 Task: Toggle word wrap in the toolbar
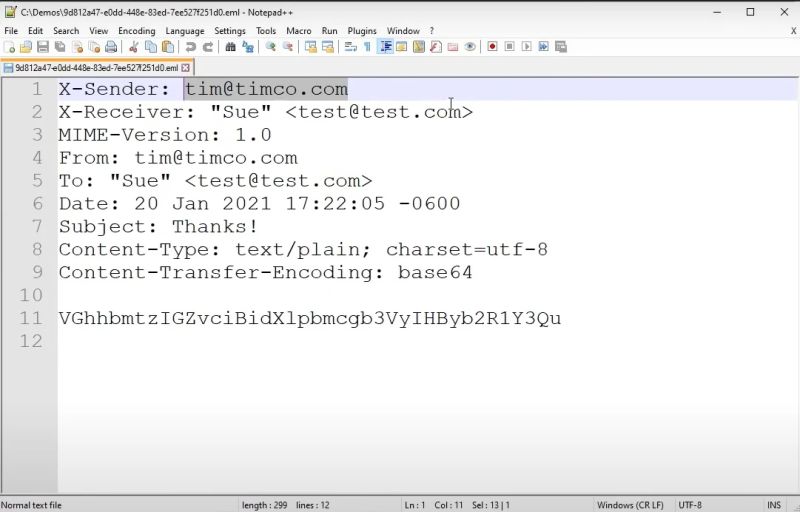tap(350, 47)
